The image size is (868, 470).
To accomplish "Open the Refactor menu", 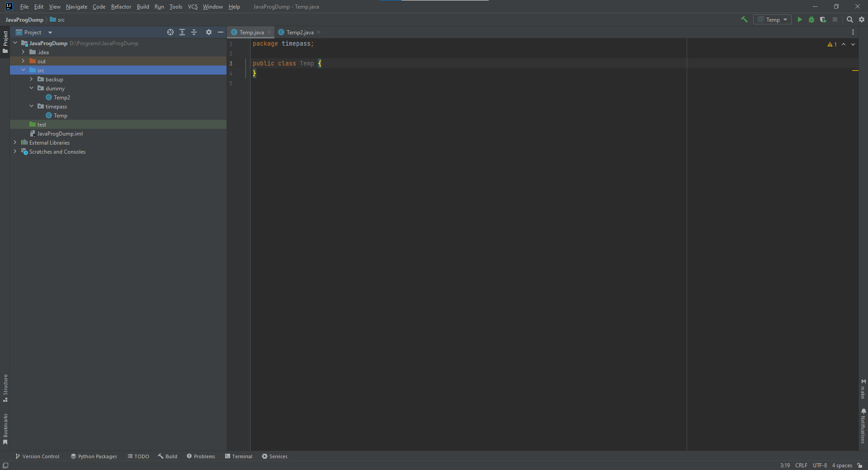I will 121,7.
